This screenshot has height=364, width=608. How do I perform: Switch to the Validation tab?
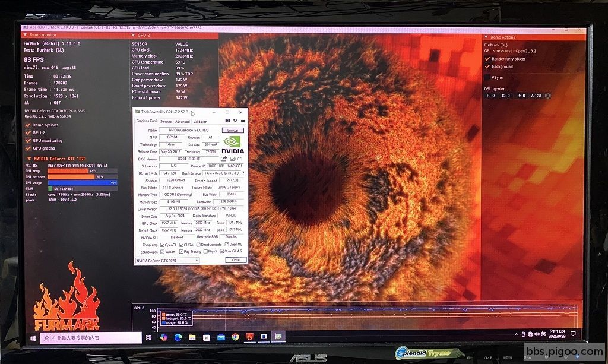[x=200, y=121]
